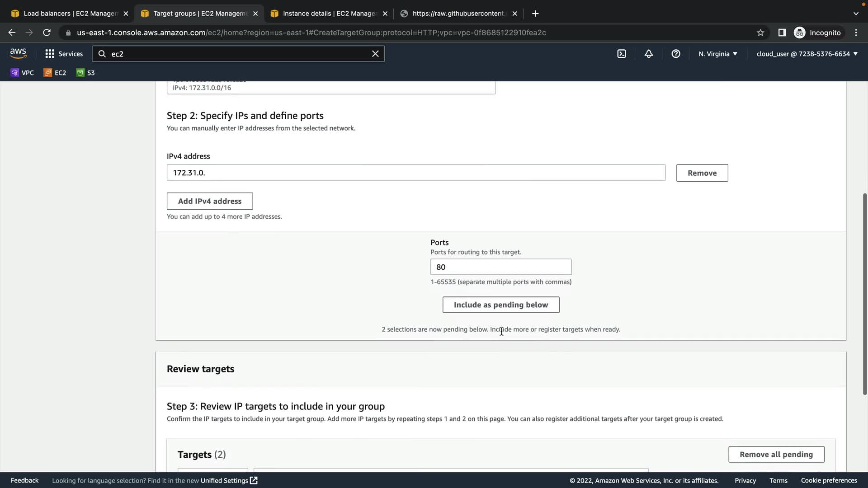Click the AWS logo home icon

(18, 53)
